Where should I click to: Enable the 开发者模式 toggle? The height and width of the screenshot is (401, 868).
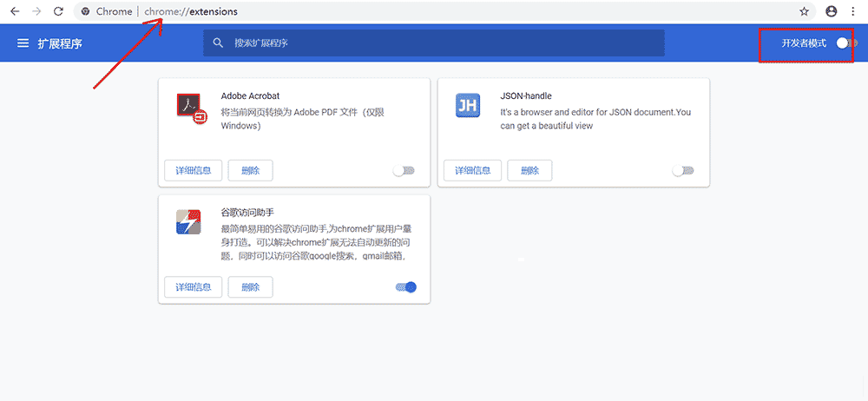click(845, 43)
